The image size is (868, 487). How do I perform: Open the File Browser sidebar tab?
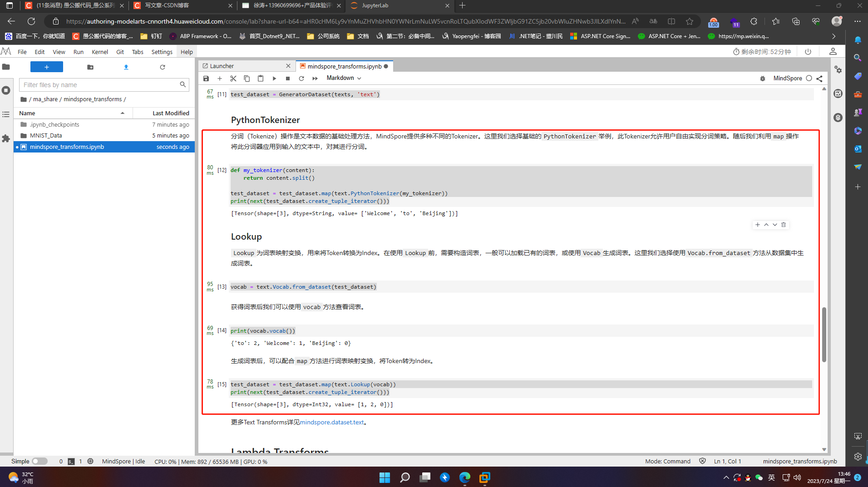6,67
